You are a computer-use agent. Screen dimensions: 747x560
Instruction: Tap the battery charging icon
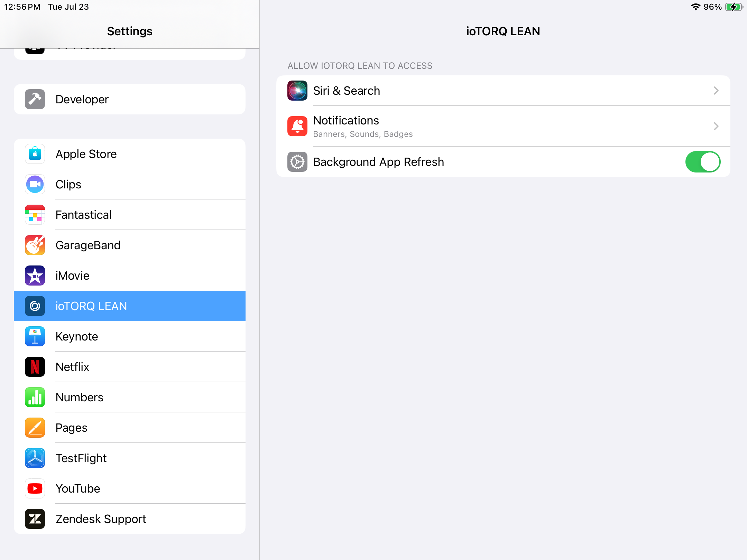click(734, 7)
